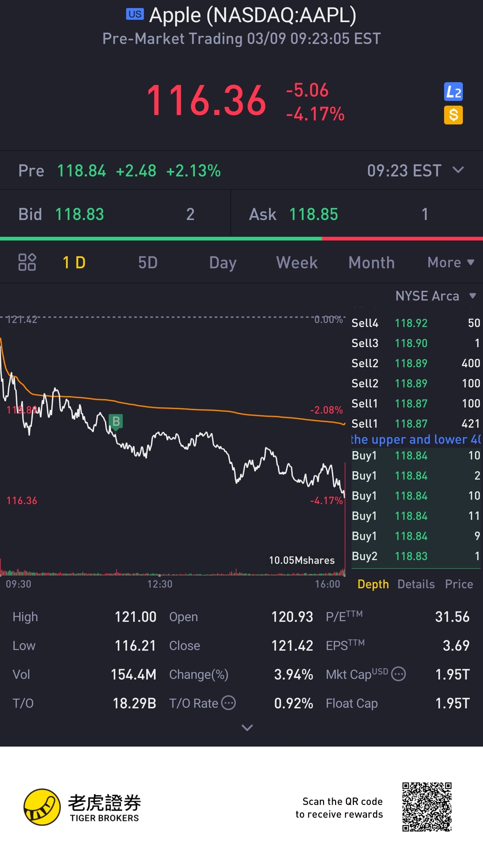Tap the Buy1 row with 11 shares
This screenshot has width=483, height=868.
tap(416, 516)
